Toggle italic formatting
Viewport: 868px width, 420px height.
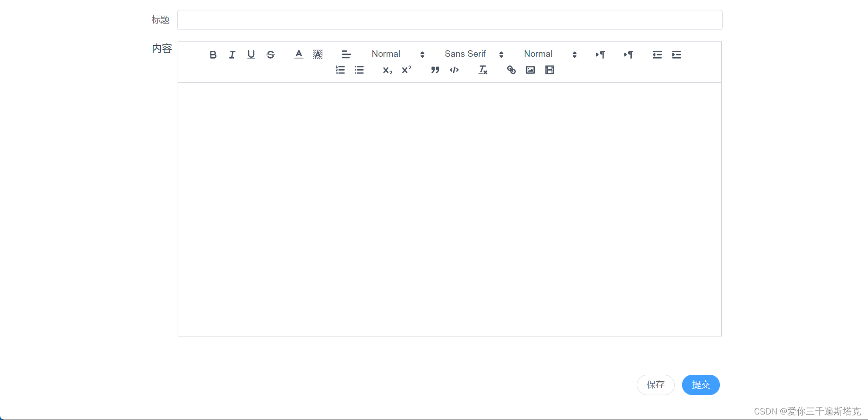click(x=232, y=54)
